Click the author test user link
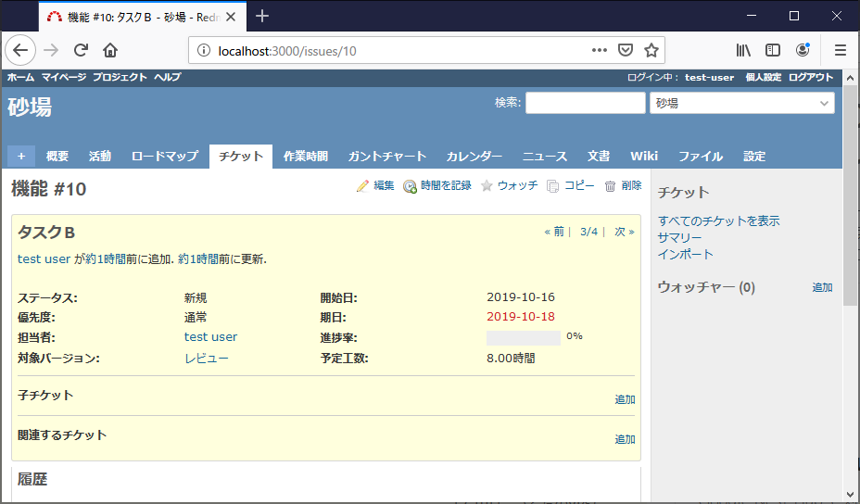Screen dimensions: 860x504 coord(44,258)
